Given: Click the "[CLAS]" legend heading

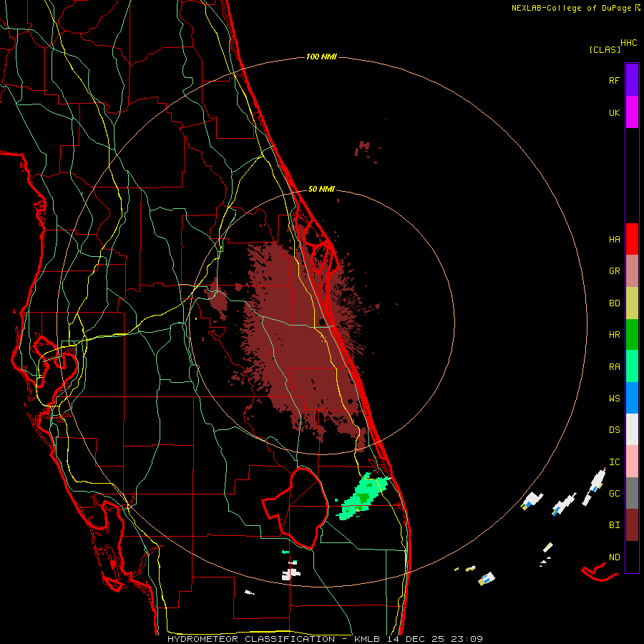Looking at the screenshot, I should tap(605, 50).
